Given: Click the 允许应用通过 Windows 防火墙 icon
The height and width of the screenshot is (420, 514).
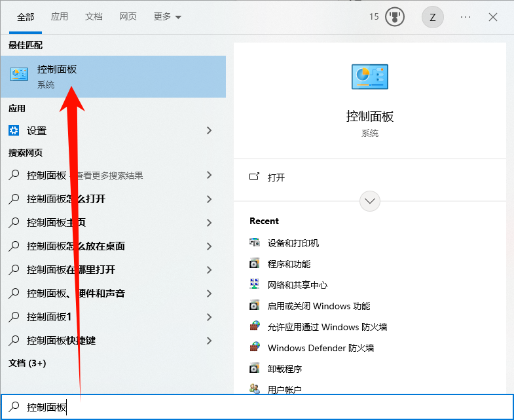Looking at the screenshot, I should (254, 326).
